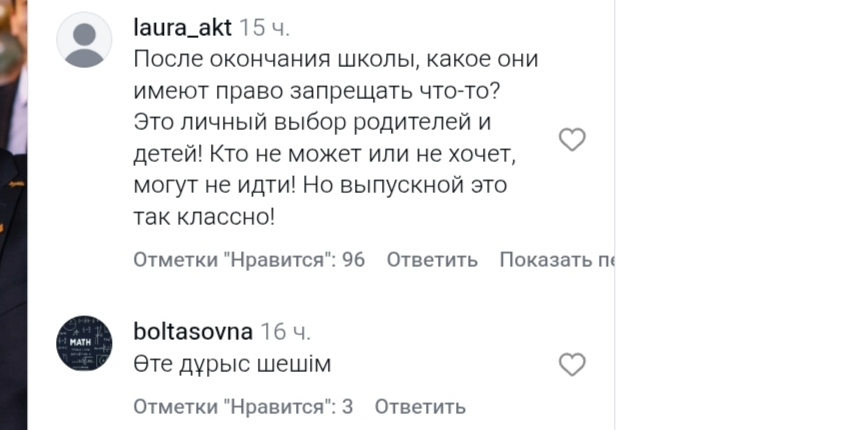Click the boltasovna username
Image resolution: width=860 pixels, height=430 pixels.
193,331
